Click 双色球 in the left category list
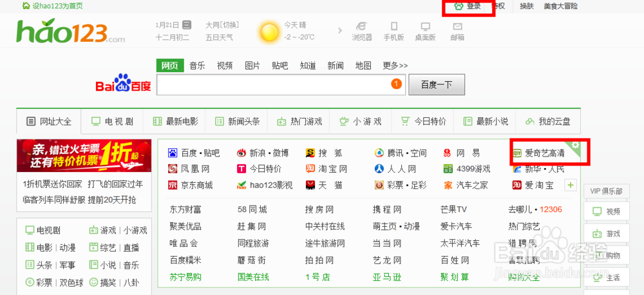The image size is (644, 295). point(71,283)
